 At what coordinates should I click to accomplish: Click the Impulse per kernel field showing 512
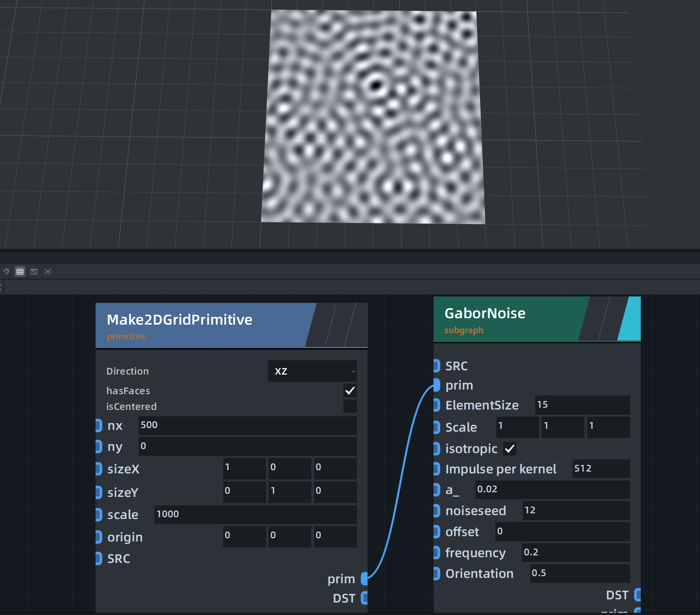point(601,469)
